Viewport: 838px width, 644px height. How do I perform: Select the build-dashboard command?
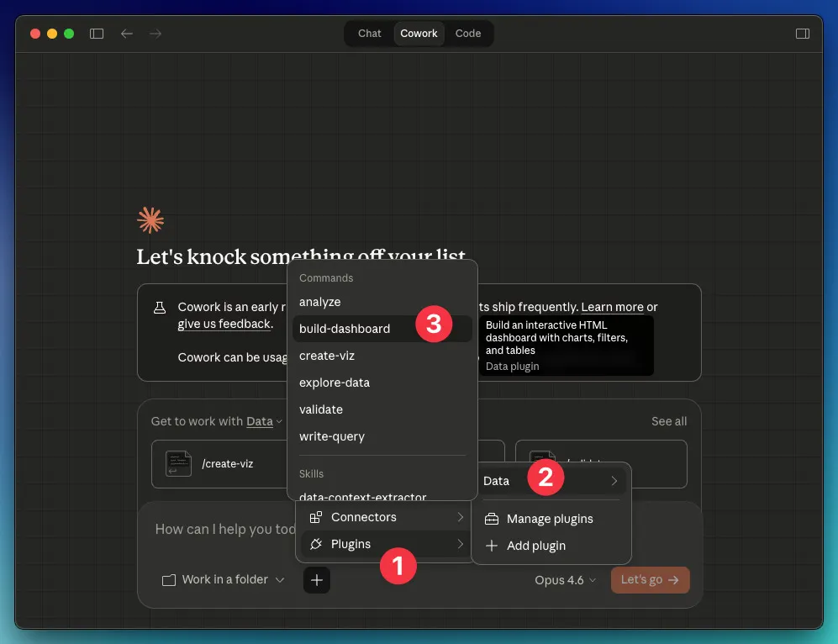pos(345,329)
